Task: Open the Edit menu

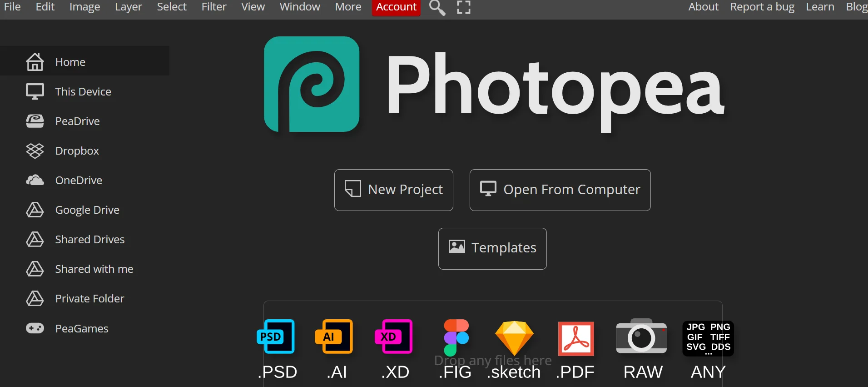Action: pos(45,7)
